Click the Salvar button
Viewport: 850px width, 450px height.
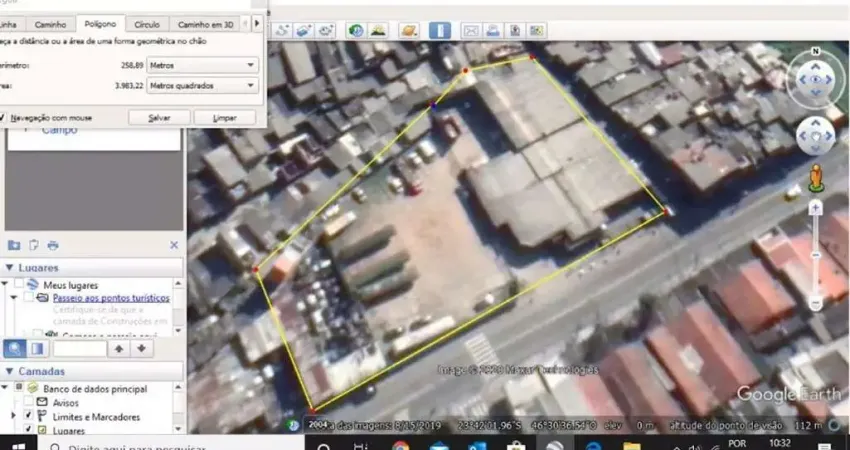click(x=159, y=118)
